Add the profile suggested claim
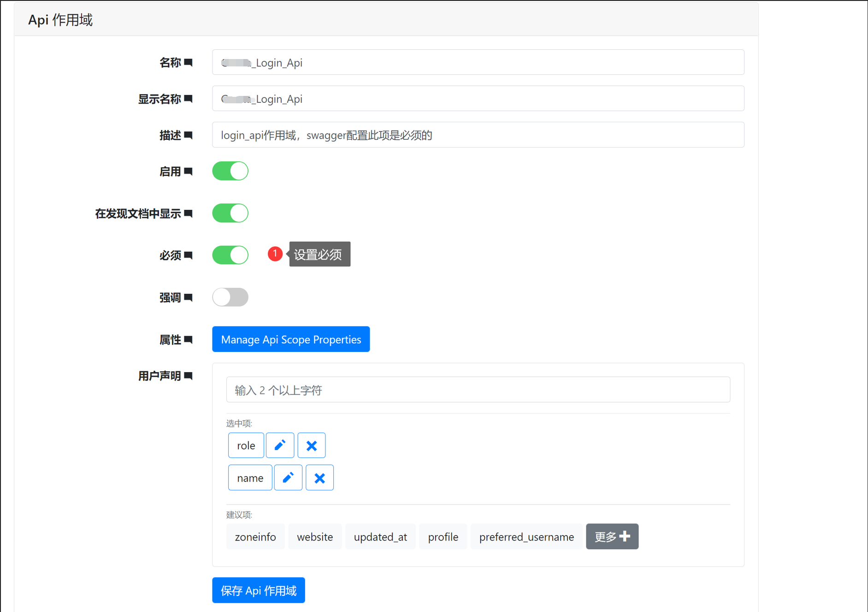This screenshot has height=612, width=868. 443,536
